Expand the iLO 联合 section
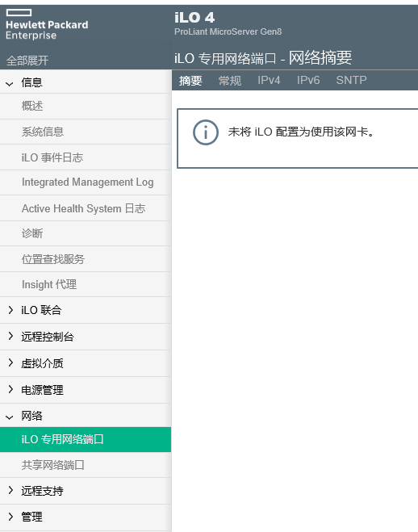Image resolution: width=418 pixels, height=532 pixels. pyautogui.click(x=10, y=310)
